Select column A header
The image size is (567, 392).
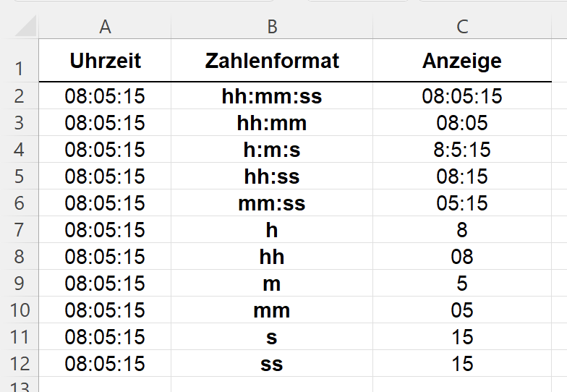pyautogui.click(x=105, y=27)
